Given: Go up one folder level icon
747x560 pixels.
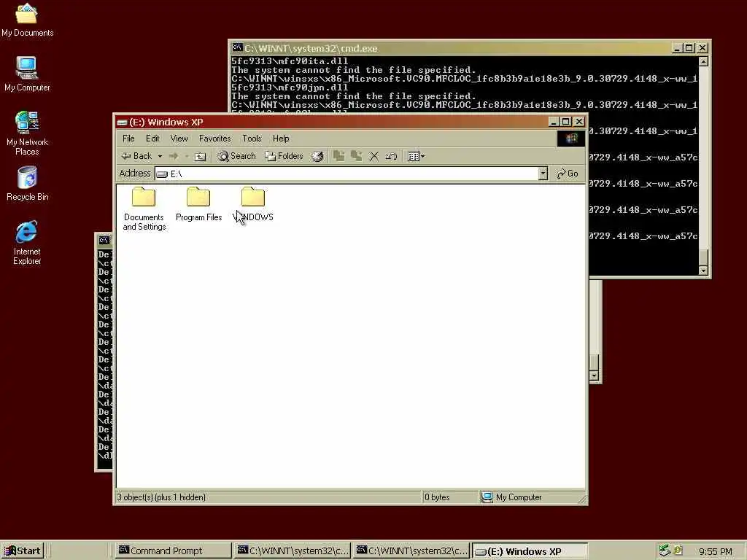Looking at the screenshot, I should pos(201,156).
